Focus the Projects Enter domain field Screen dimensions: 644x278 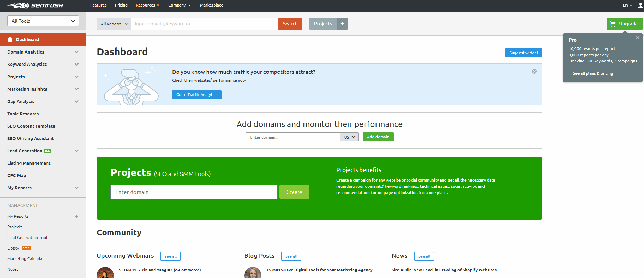(194, 192)
